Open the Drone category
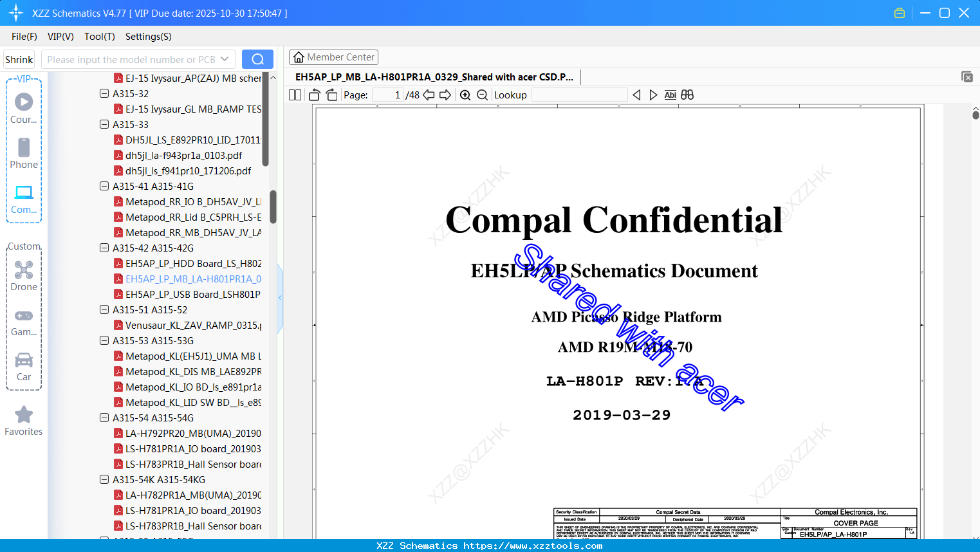The height and width of the screenshot is (552, 980). (x=24, y=275)
